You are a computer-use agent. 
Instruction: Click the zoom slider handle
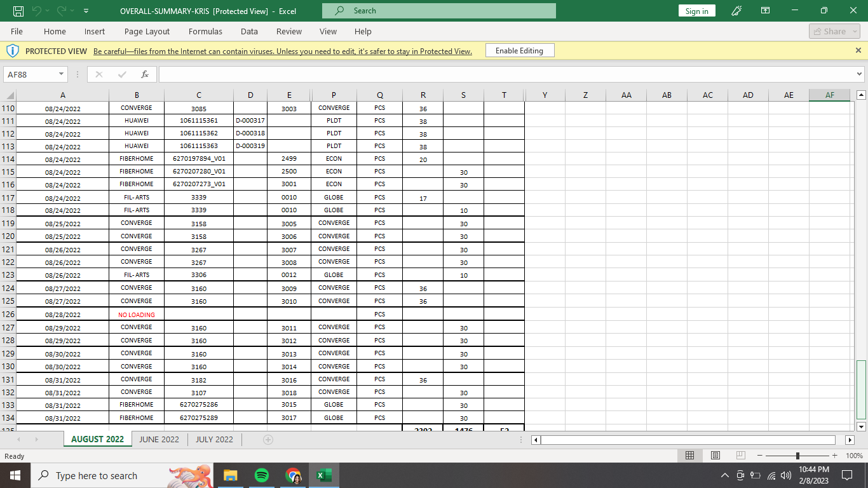click(797, 456)
